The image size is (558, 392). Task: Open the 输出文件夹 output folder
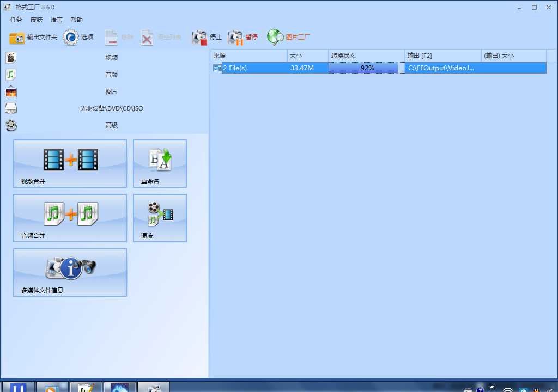[x=33, y=37]
